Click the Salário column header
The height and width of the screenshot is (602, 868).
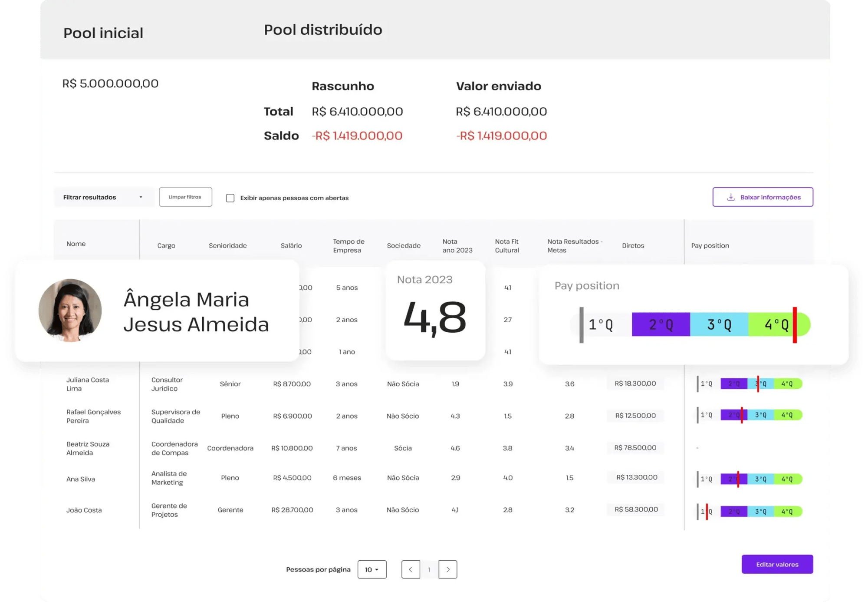coord(291,245)
